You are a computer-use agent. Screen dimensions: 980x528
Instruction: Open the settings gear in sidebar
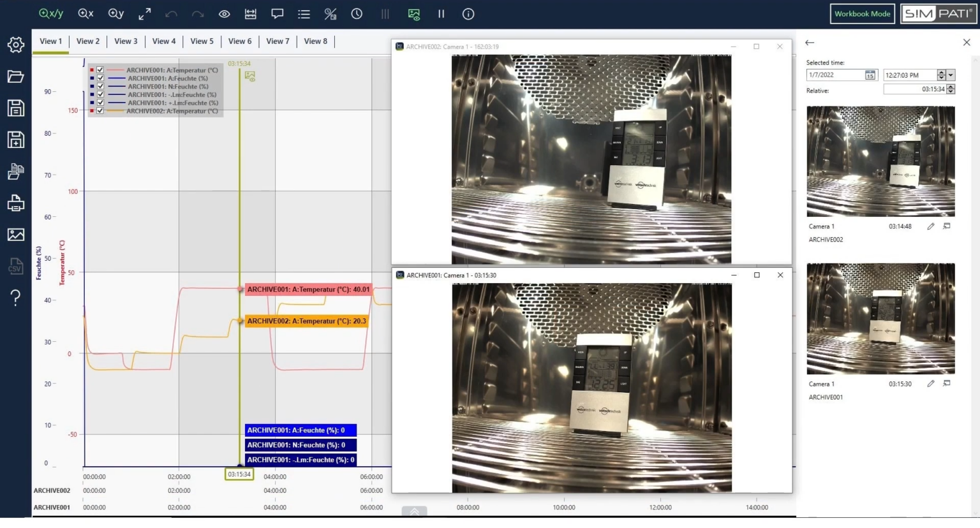[x=15, y=44]
